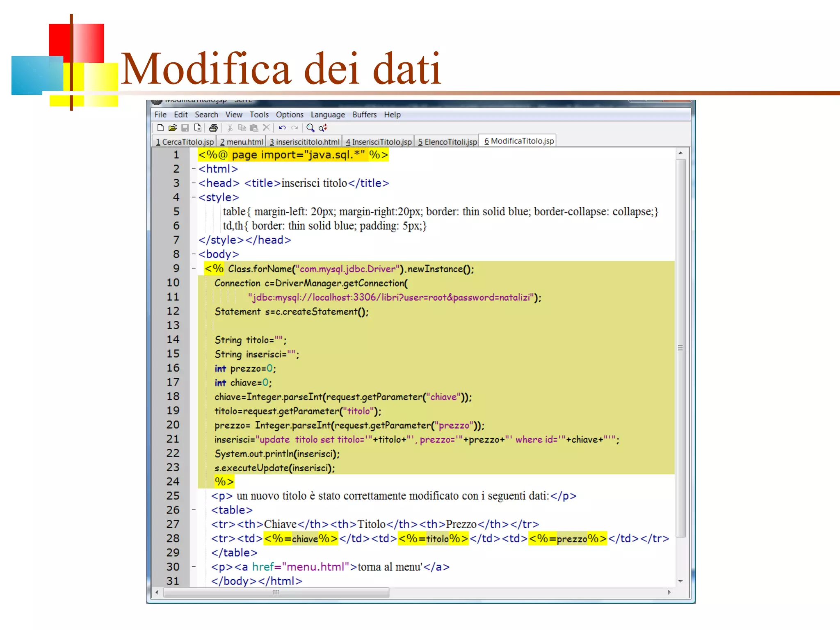The width and height of the screenshot is (840, 630).
Task: Click 'int prezzo=0;' on line 16
Action: coord(245,369)
